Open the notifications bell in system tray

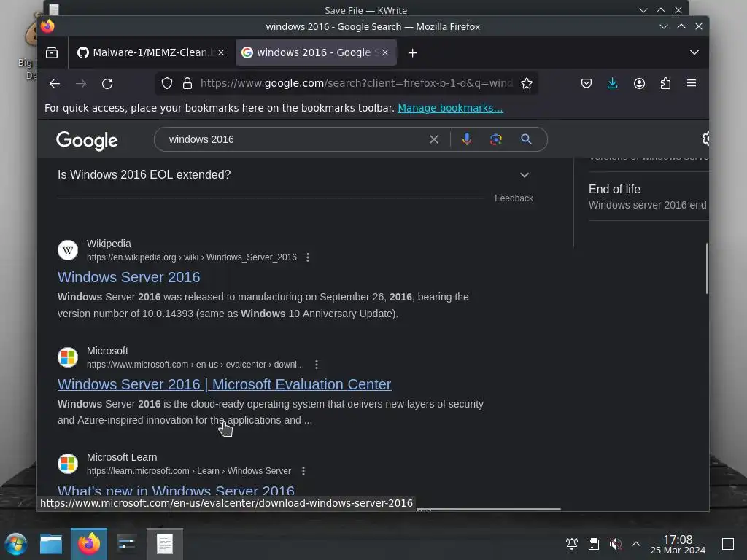pos(572,544)
